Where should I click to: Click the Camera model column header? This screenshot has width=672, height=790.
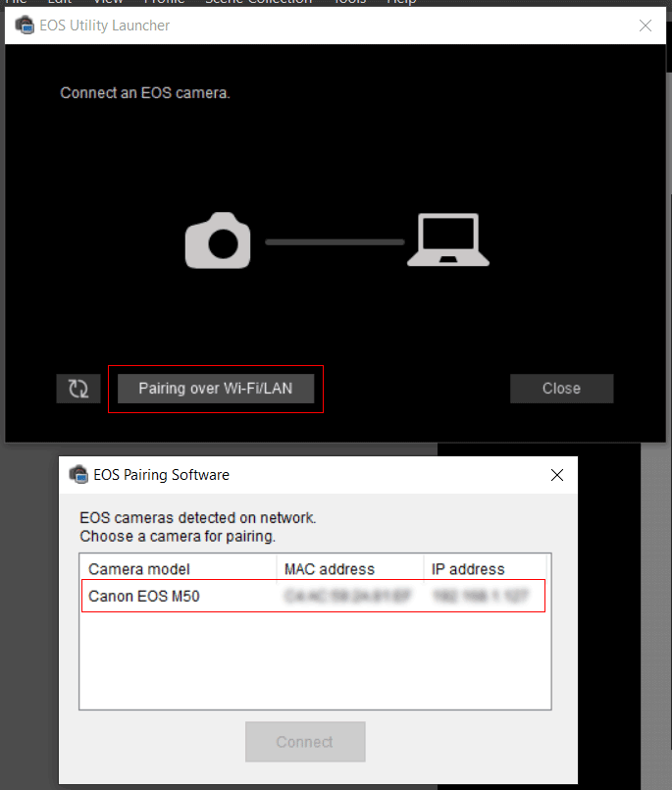[178, 569]
